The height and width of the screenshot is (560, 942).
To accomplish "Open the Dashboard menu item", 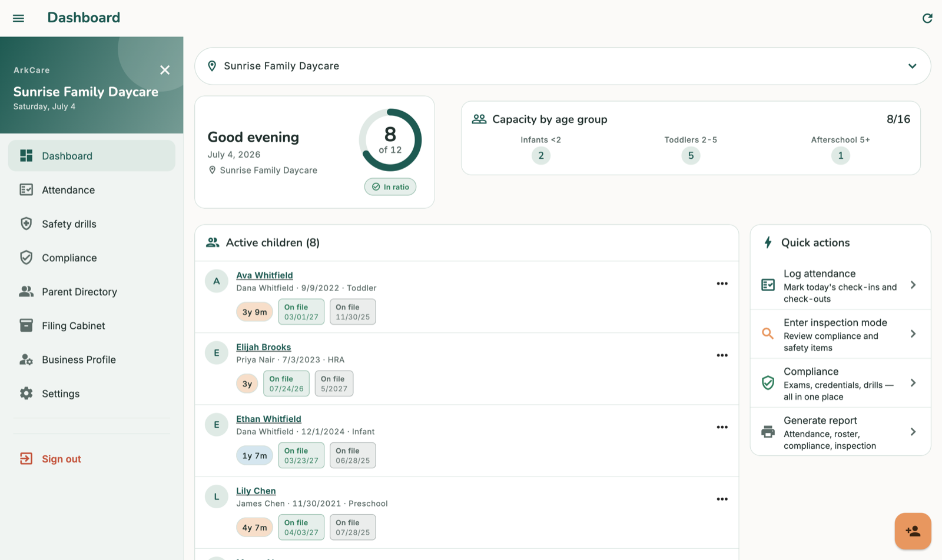I will pyautogui.click(x=92, y=156).
